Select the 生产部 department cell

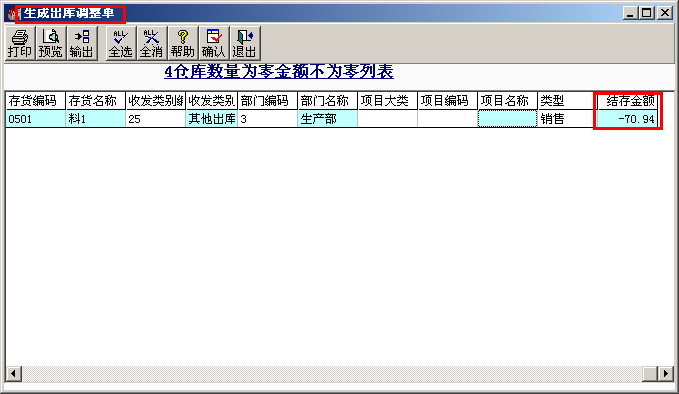click(x=328, y=119)
